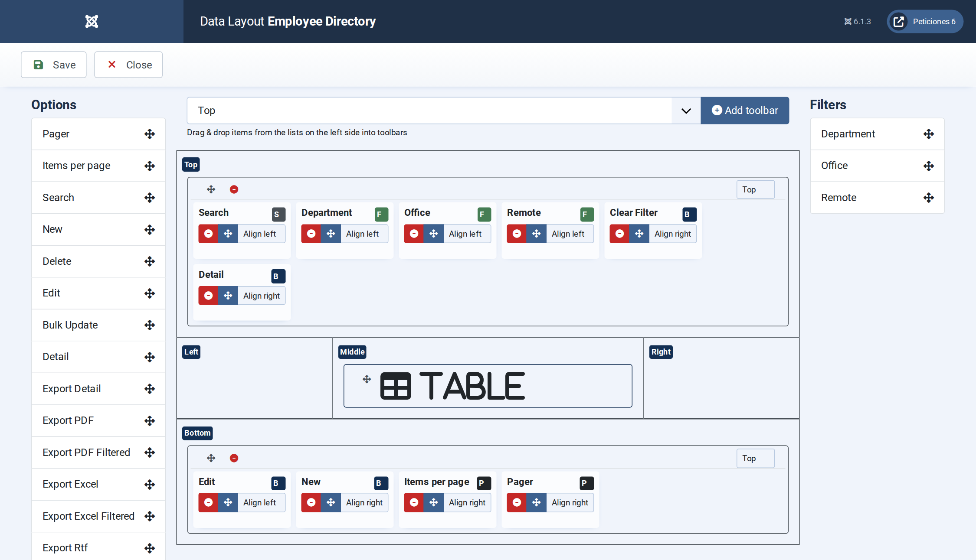The width and height of the screenshot is (976, 560).
Task: Select the Export Detail option row
Action: 98,389
